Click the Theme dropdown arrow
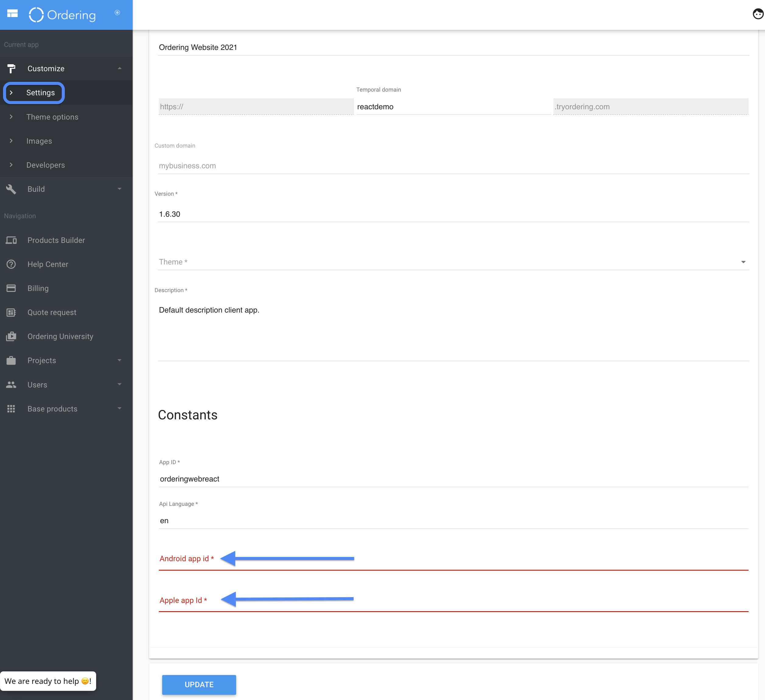Viewport: 765px width, 700px height. (743, 262)
